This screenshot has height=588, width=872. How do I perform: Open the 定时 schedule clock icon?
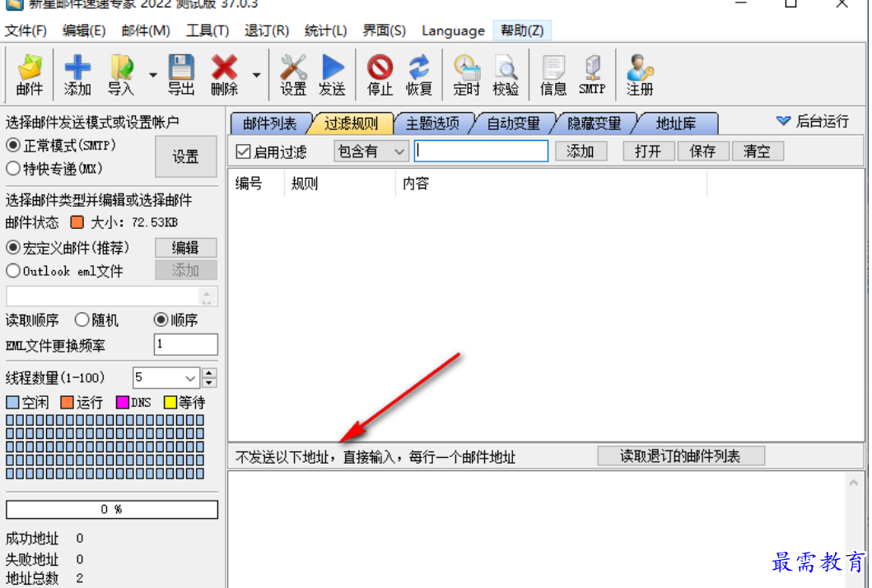coord(466,74)
